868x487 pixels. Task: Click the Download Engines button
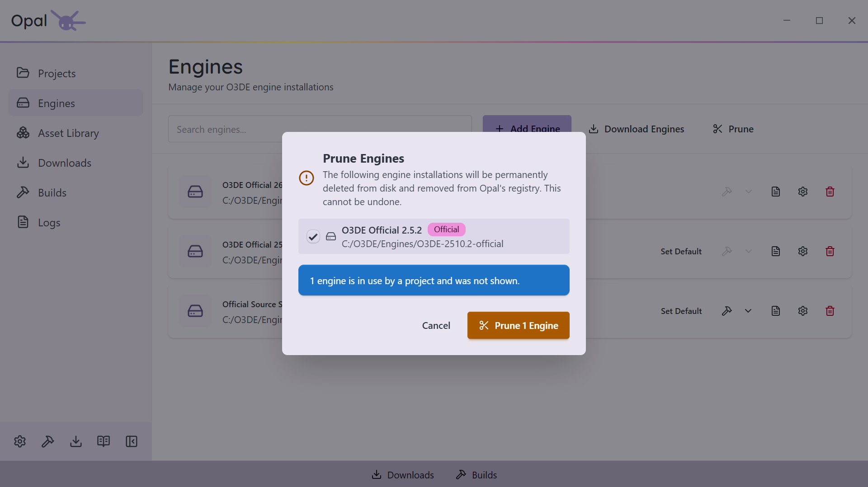tap(636, 129)
